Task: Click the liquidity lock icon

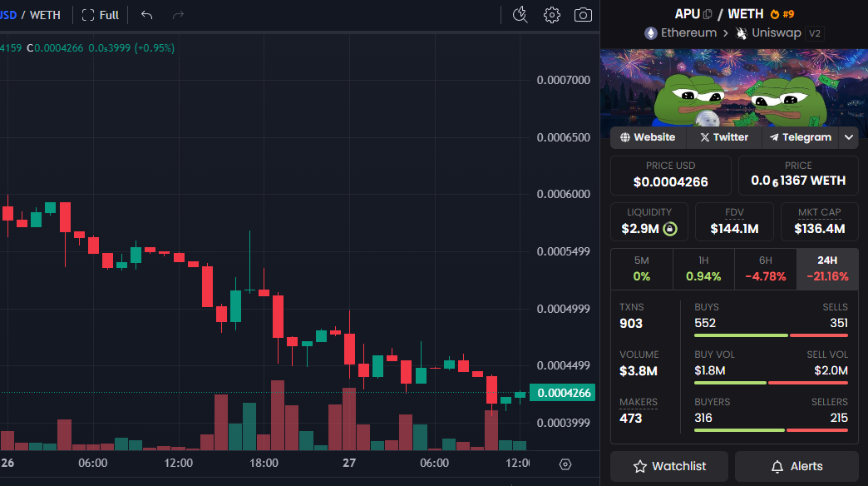Action: [670, 228]
